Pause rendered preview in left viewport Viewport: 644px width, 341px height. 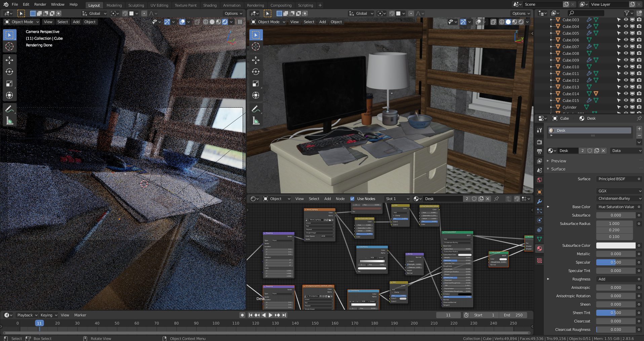point(240,22)
